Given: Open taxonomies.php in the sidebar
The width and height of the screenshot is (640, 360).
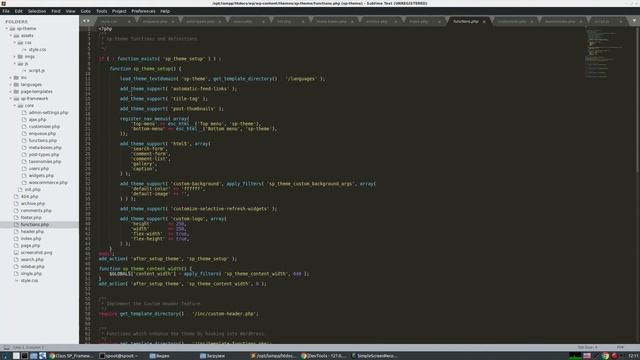Looking at the screenshot, I should [45, 161].
